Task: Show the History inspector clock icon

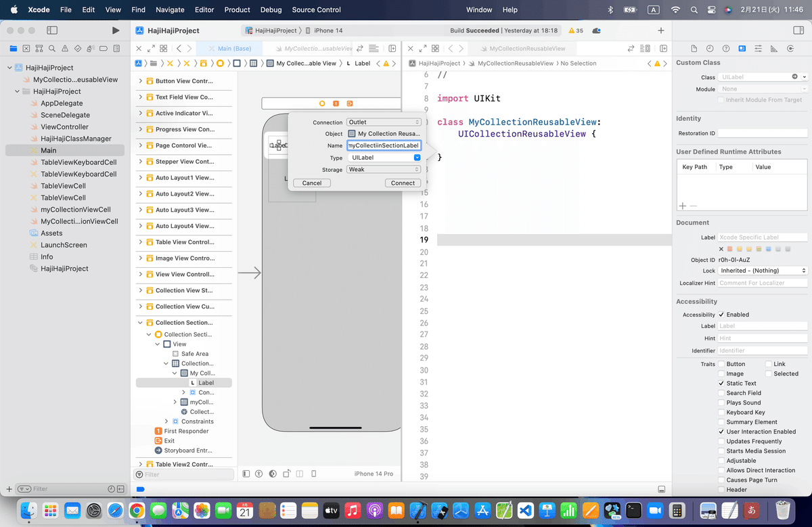Action: 710,49
